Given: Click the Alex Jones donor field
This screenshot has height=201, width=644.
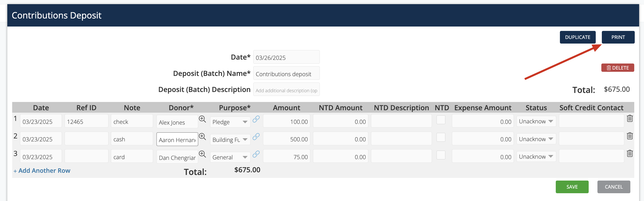Looking at the screenshot, I should [x=177, y=122].
